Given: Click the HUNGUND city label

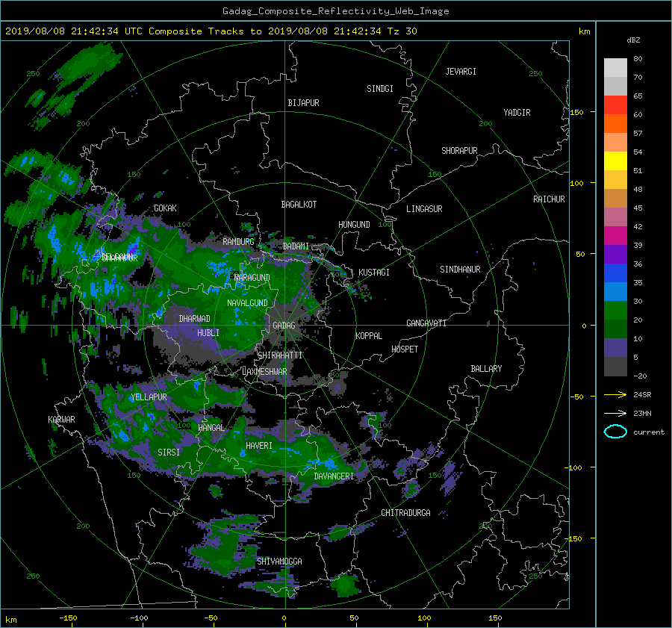Looking at the screenshot, I should tap(354, 225).
